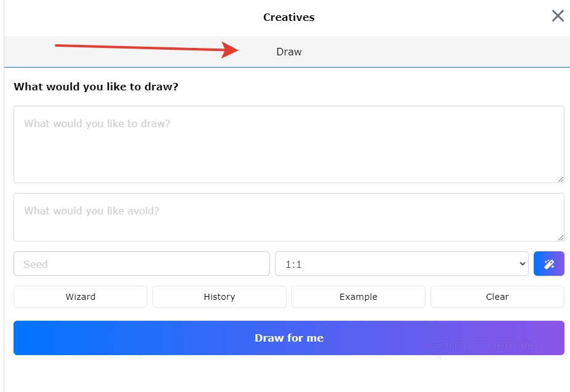The image size is (570, 392).
Task: Click the bold 'What would you like to draw?' heading
Action: click(96, 87)
